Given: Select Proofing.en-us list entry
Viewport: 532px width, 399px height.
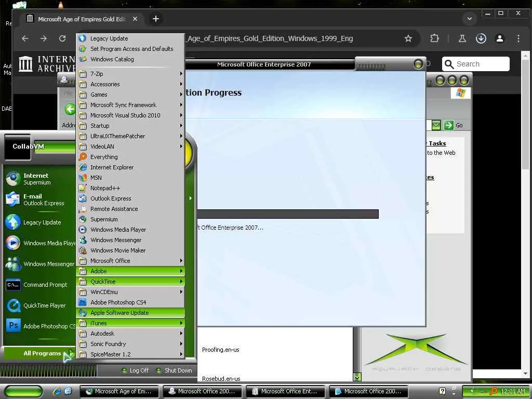Looking at the screenshot, I should 220,350.
